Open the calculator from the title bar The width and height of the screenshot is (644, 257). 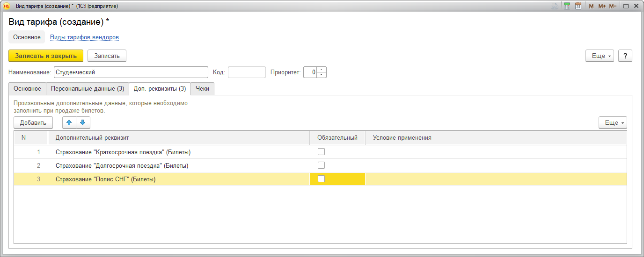tap(567, 6)
